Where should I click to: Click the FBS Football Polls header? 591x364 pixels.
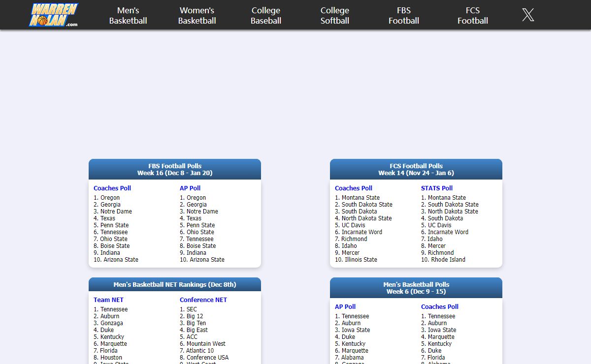coord(175,169)
